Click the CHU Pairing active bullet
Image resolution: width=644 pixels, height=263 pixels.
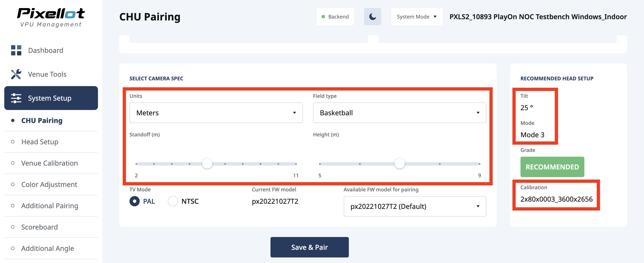click(x=13, y=121)
